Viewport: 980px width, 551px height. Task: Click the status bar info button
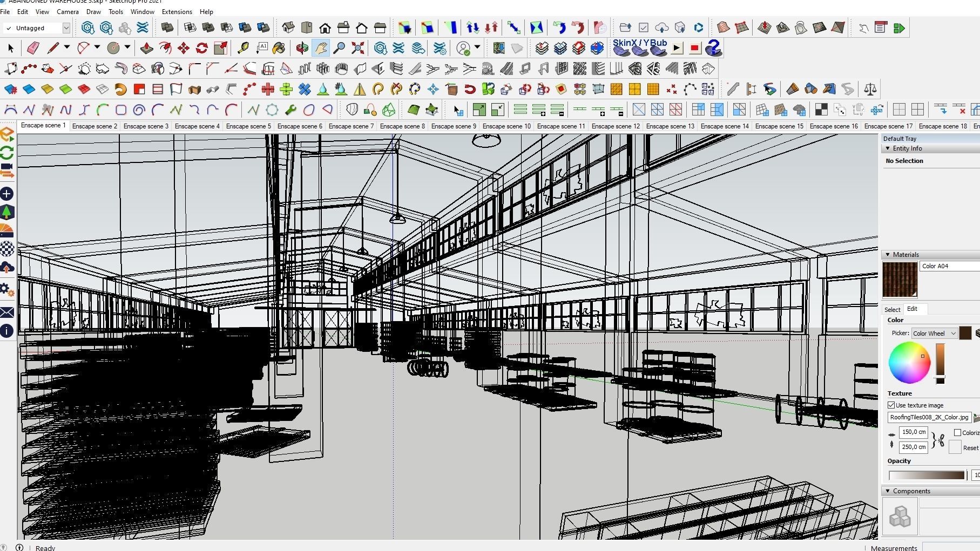coord(19,547)
